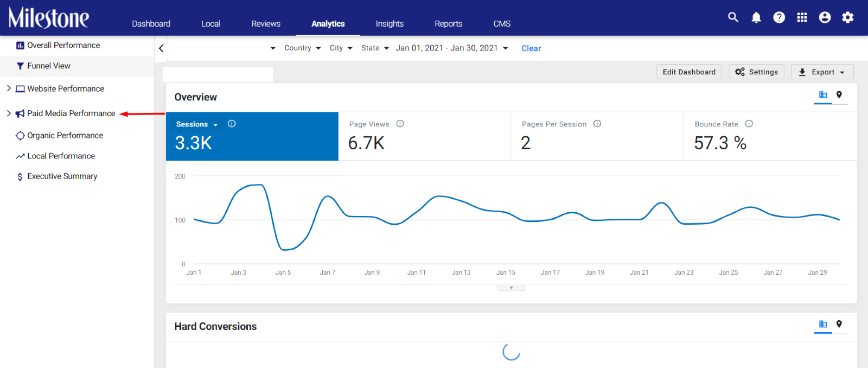Screen dimensions: 868x368
Task: Click the help question mark icon
Action: click(779, 17)
